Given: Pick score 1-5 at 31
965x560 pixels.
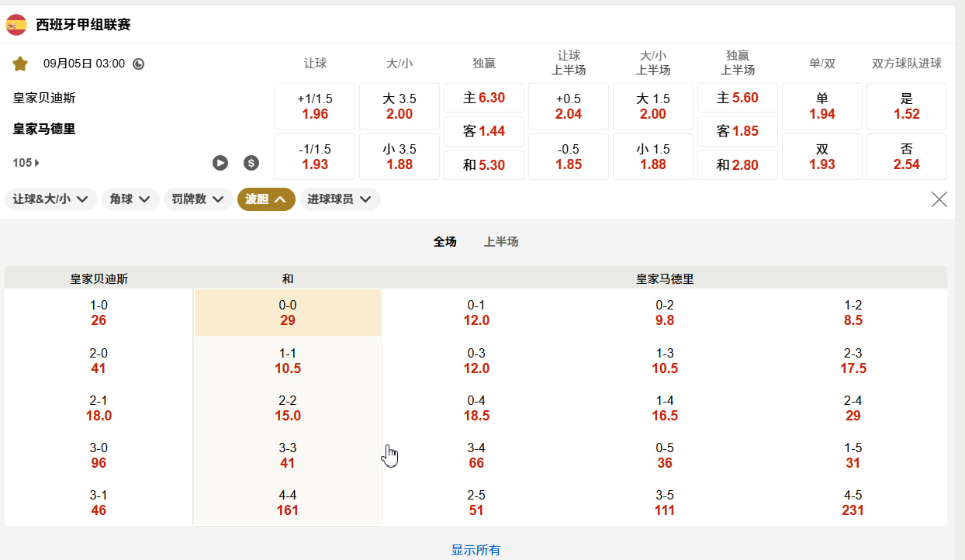Looking at the screenshot, I should tap(853, 455).
